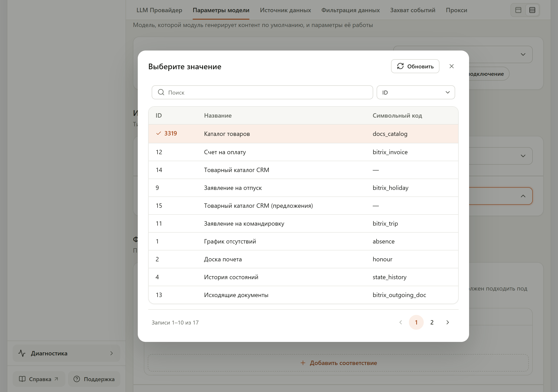Go to page 2 of records
The height and width of the screenshot is (392, 558).
432,322
